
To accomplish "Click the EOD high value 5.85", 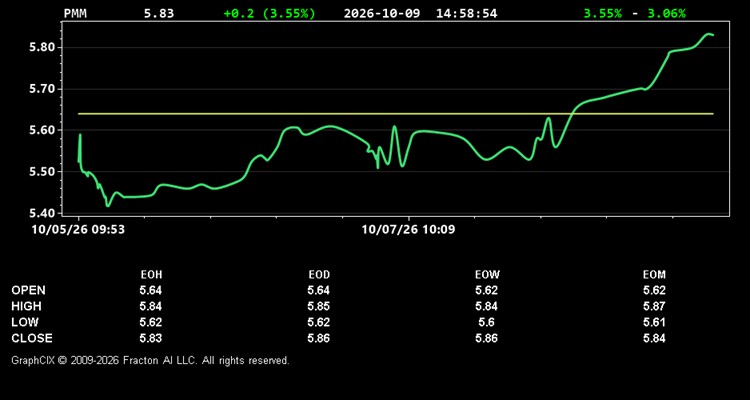I will click(319, 306).
